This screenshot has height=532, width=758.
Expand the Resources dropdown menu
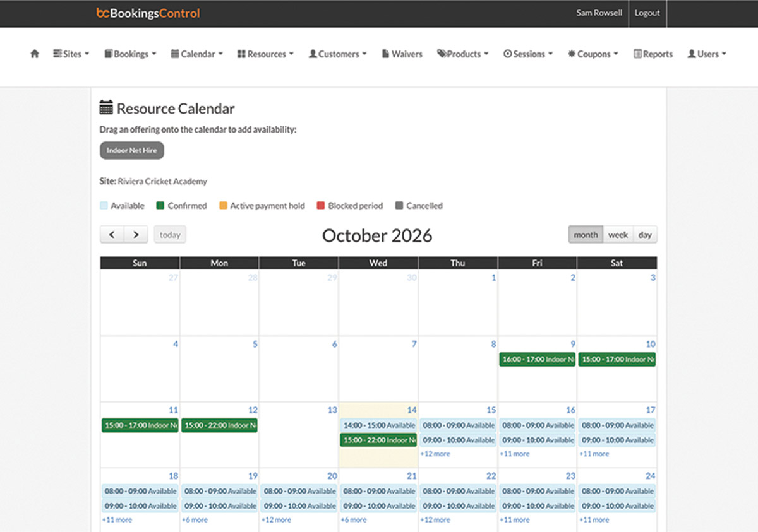pos(265,54)
